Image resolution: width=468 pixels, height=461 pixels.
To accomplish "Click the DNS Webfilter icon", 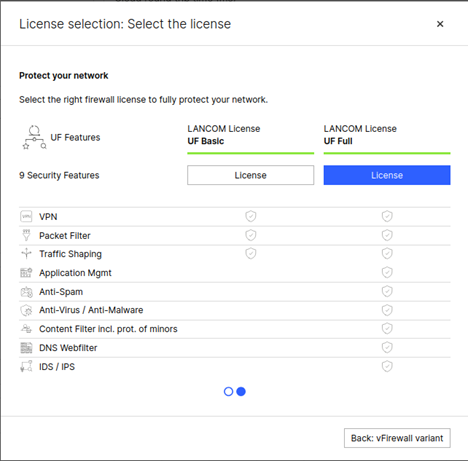I will pyautogui.click(x=26, y=348).
